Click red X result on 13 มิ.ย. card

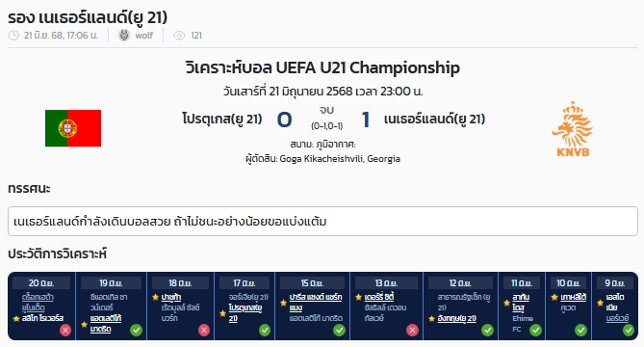pos(412,331)
